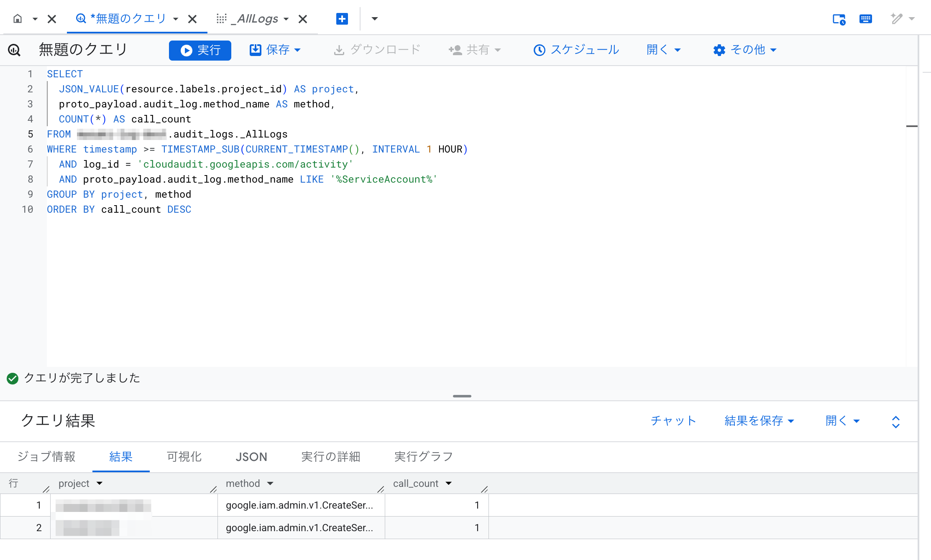Run the query with 実行 button
Screen dimensions: 931x560
pyautogui.click(x=200, y=50)
